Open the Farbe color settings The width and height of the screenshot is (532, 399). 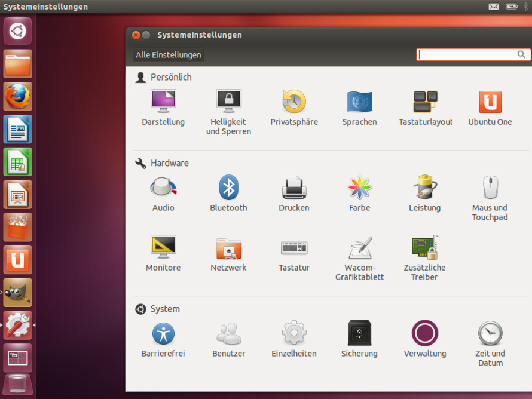pos(360,194)
